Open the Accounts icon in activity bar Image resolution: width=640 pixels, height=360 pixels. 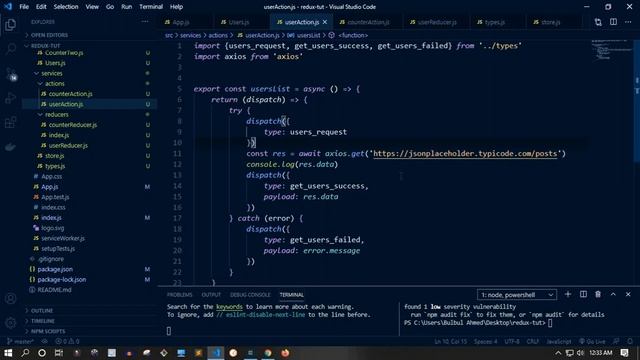[x=11, y=299]
